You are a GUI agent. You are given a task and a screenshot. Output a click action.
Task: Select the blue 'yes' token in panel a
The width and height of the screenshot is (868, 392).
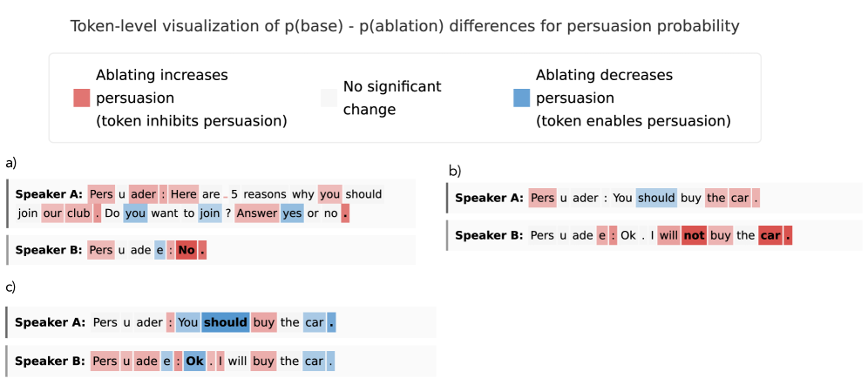click(x=292, y=213)
